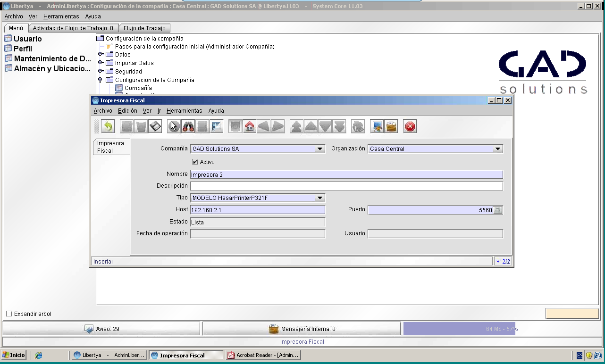Click the Compañía window icon in menu tree

click(119, 88)
